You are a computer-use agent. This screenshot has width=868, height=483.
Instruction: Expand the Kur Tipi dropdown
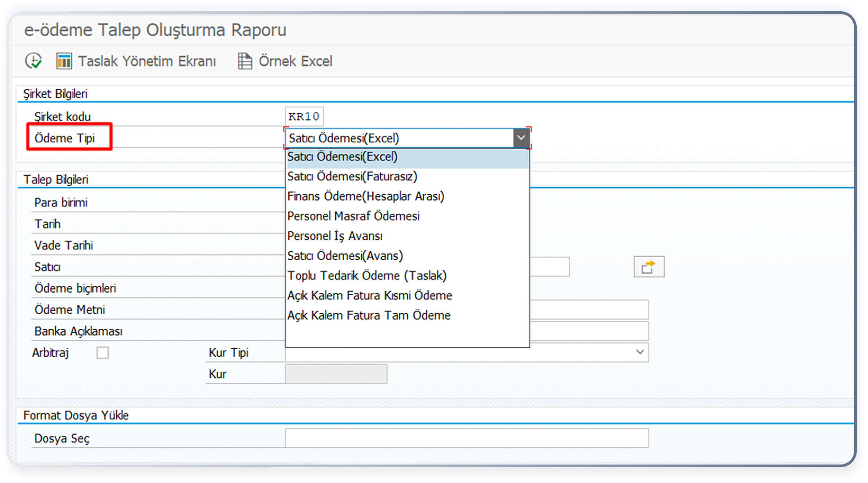pos(640,352)
